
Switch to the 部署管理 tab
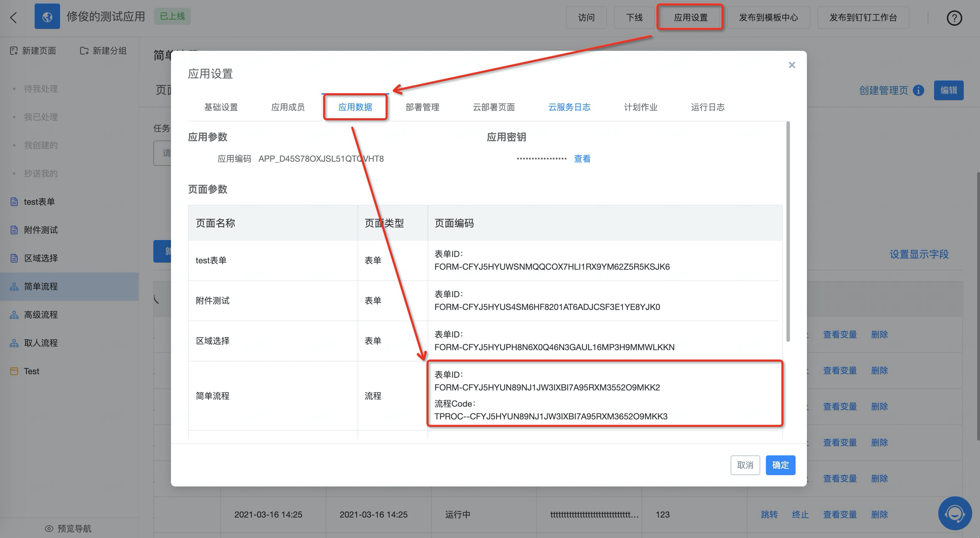click(x=422, y=107)
